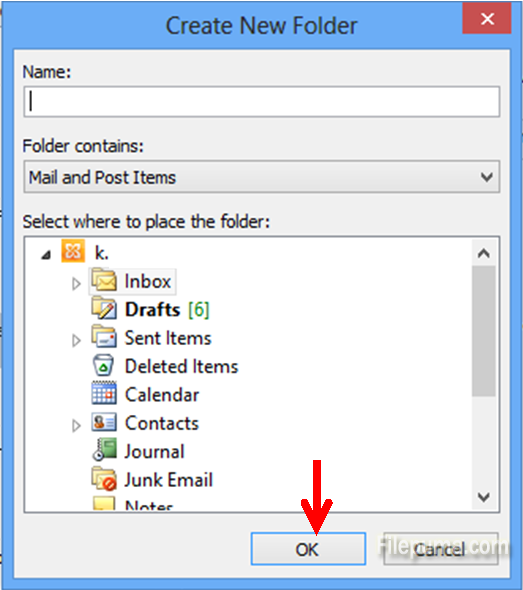Click the folder list scroll up arrow
Viewport: 523px width, 590px height.
483,253
